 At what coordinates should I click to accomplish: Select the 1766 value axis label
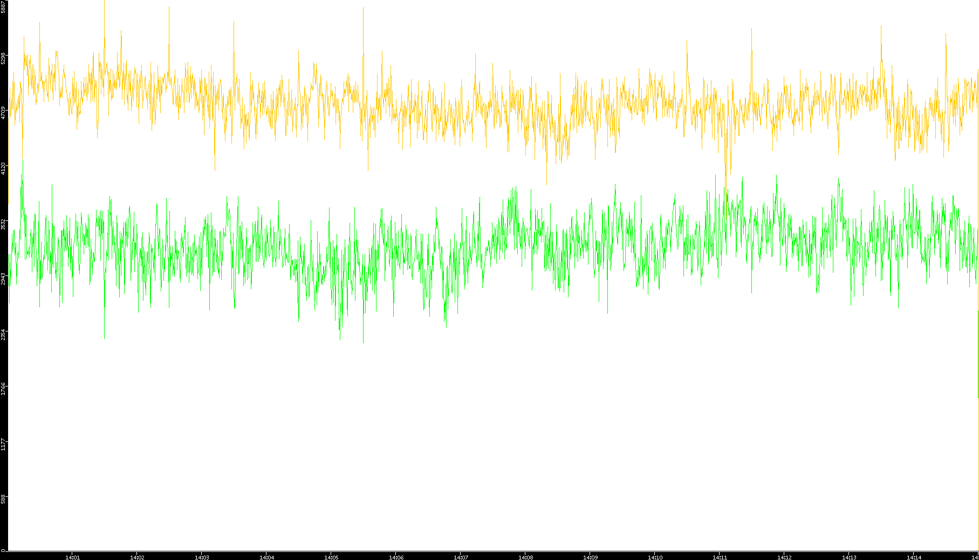click(3, 389)
